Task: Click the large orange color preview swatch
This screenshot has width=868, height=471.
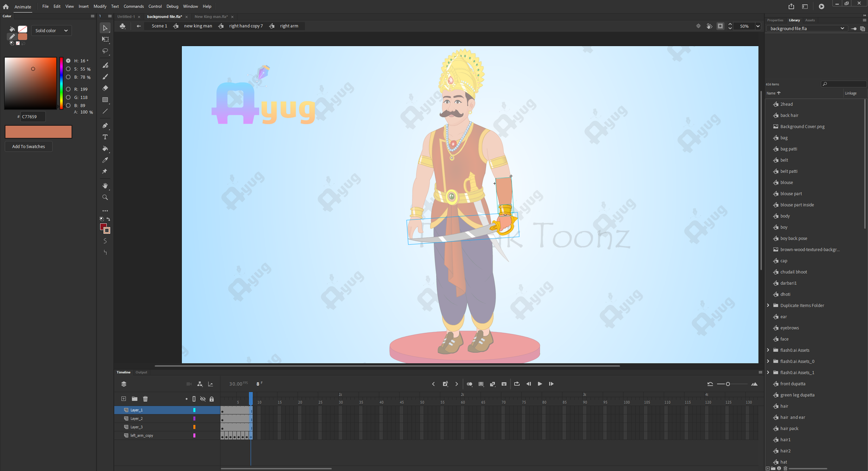Action: coord(39,132)
